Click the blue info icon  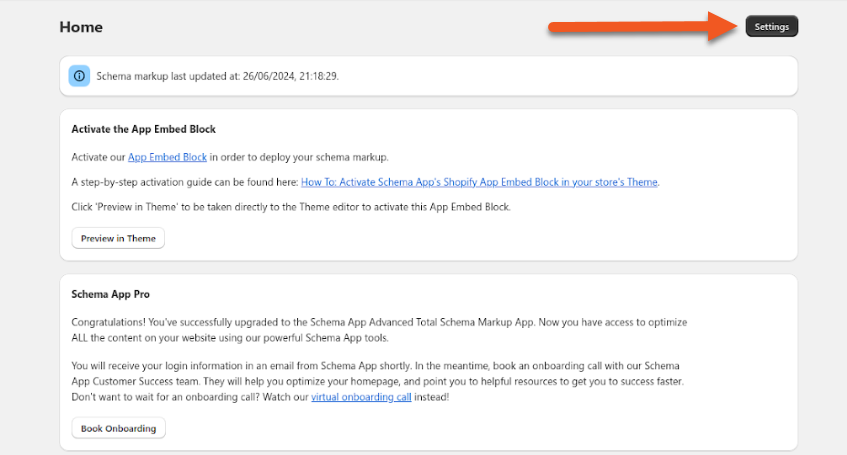click(x=79, y=76)
